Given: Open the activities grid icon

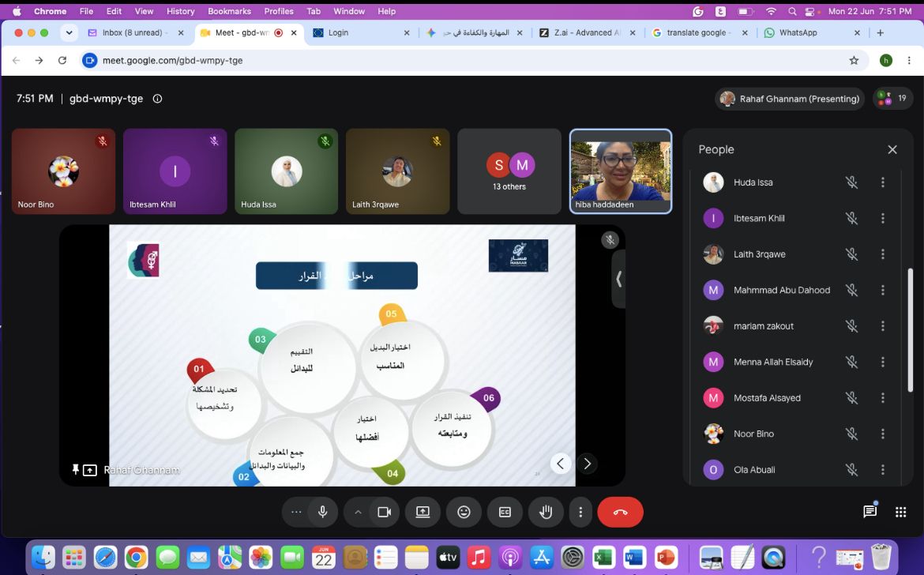Looking at the screenshot, I should click(x=900, y=512).
